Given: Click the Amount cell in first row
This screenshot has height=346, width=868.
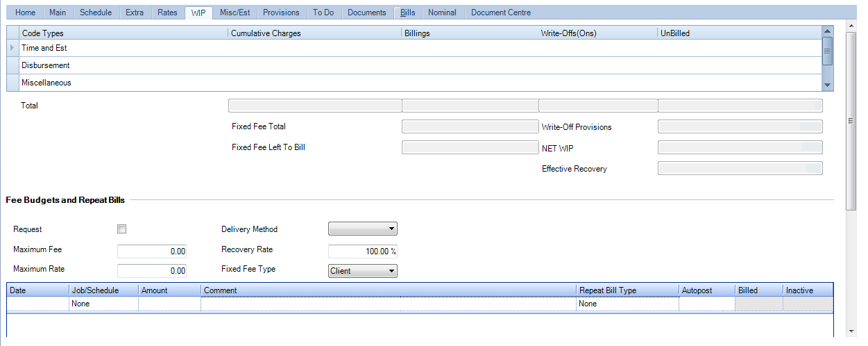Looking at the screenshot, I should 169,304.
